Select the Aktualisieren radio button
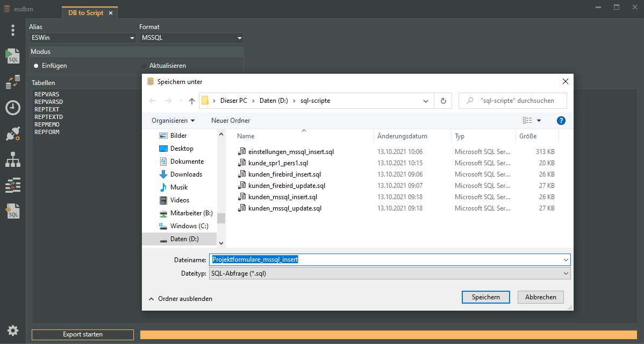 pyautogui.click(x=144, y=66)
